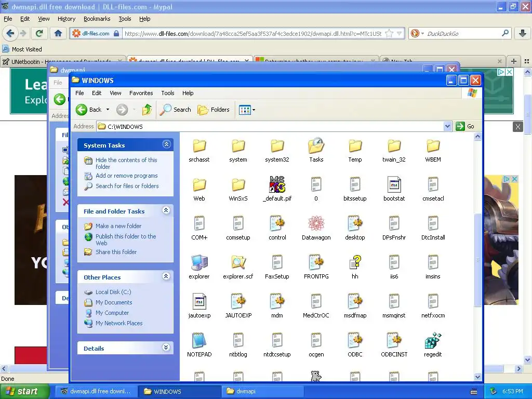Collapse the File and Folder Tasks panel
The height and width of the screenshot is (399, 532).
point(166,210)
